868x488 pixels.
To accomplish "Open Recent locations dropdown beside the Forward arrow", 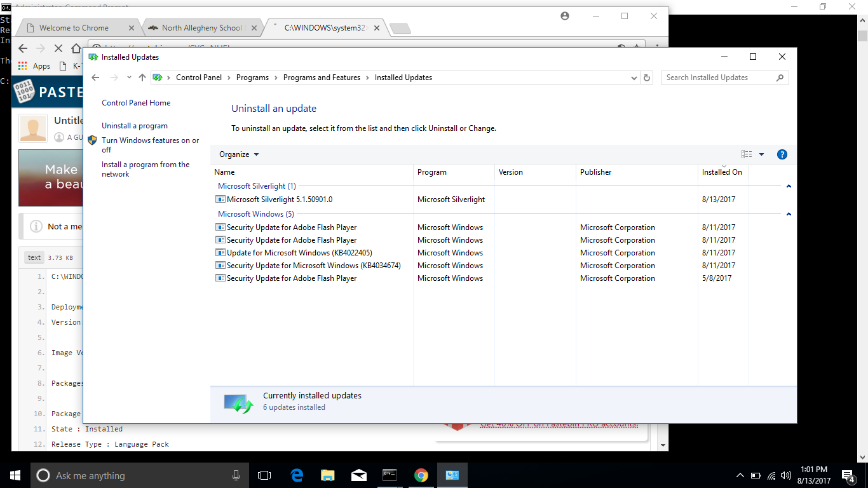I will click(129, 78).
